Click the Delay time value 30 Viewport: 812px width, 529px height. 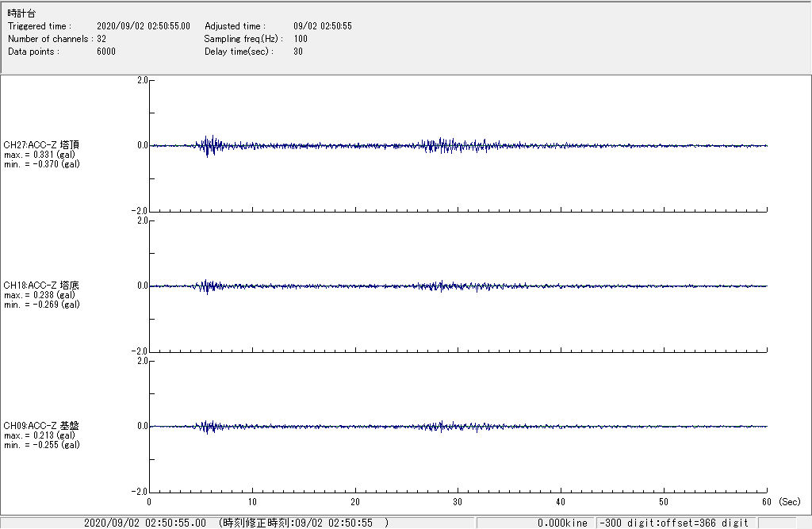297,52
